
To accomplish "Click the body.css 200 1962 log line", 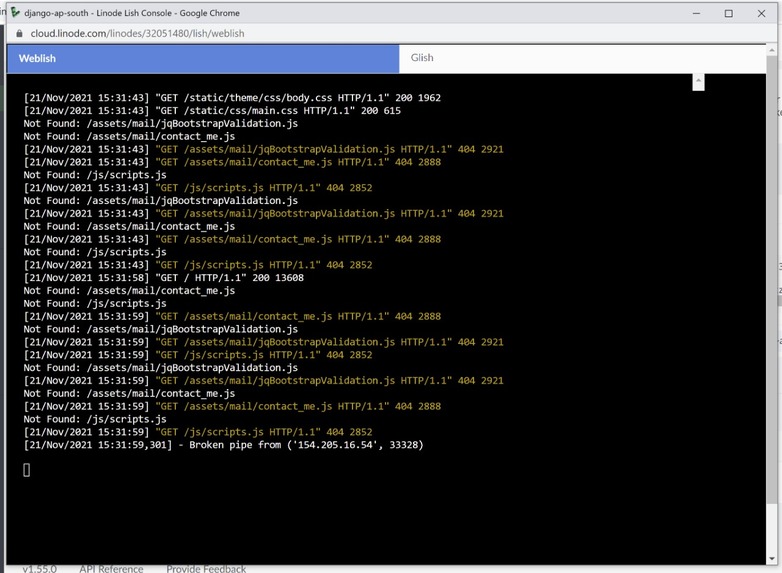I will click(232, 98).
